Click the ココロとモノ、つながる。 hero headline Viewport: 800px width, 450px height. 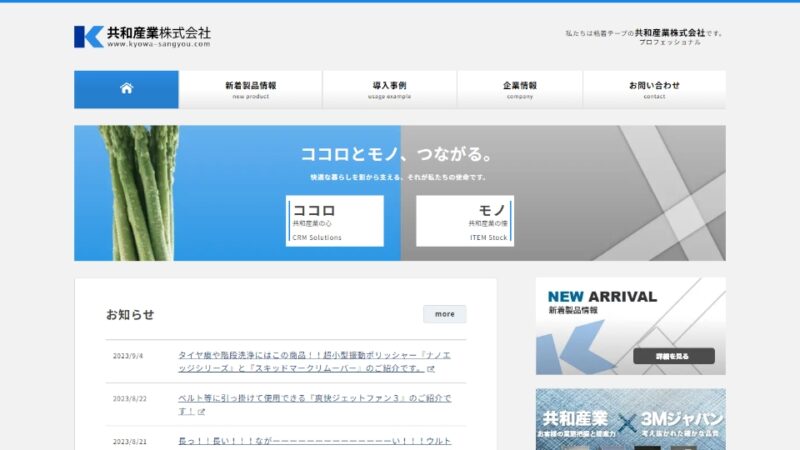[x=398, y=155]
